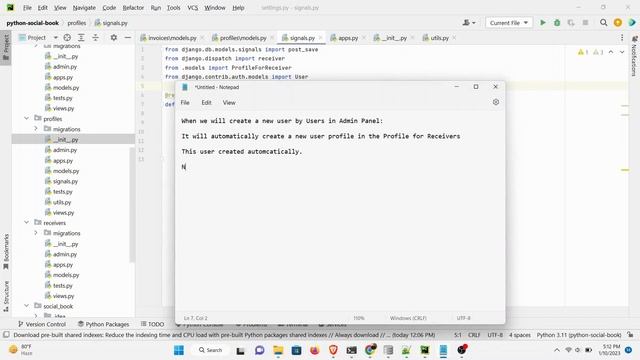Image resolution: width=640 pixels, height=360 pixels.
Task: Open the Version Control tool window
Action: point(42,324)
